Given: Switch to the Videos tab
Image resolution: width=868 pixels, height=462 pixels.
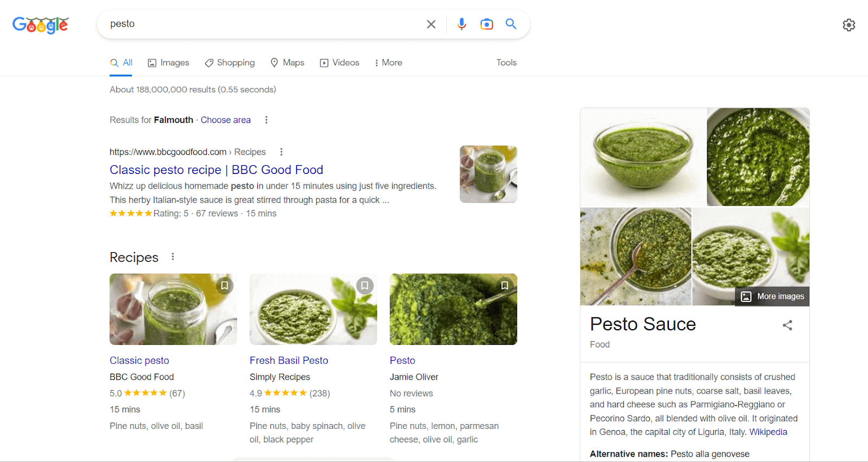Looking at the screenshot, I should (x=340, y=63).
